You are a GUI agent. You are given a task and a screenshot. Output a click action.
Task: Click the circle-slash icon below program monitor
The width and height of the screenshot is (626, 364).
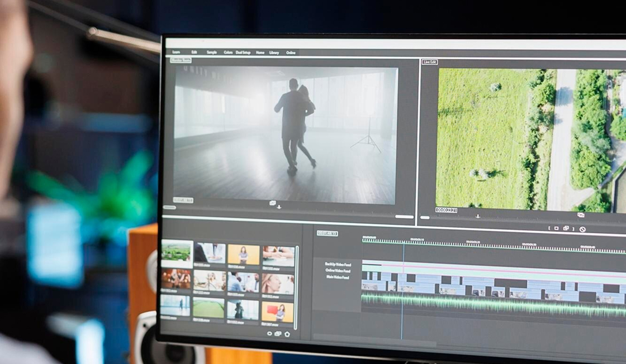coord(582,229)
